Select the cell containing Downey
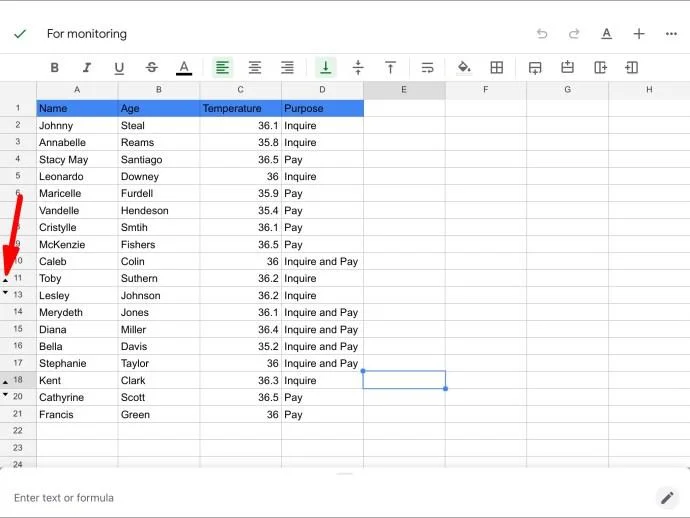Screen dimensions: 690x518 click(159, 176)
